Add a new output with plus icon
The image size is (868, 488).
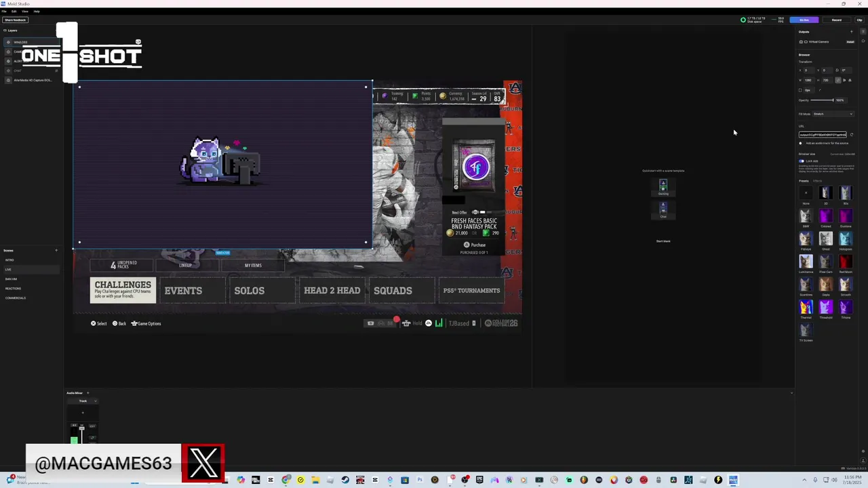point(852,32)
